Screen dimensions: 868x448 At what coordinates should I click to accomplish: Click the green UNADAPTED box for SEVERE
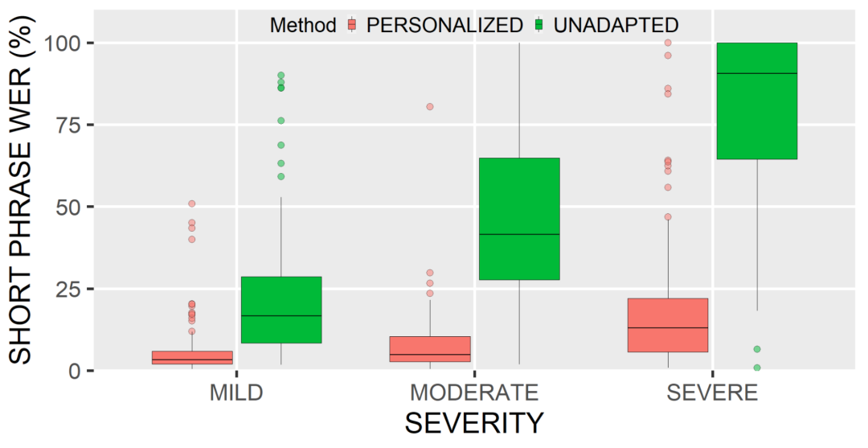point(756,101)
